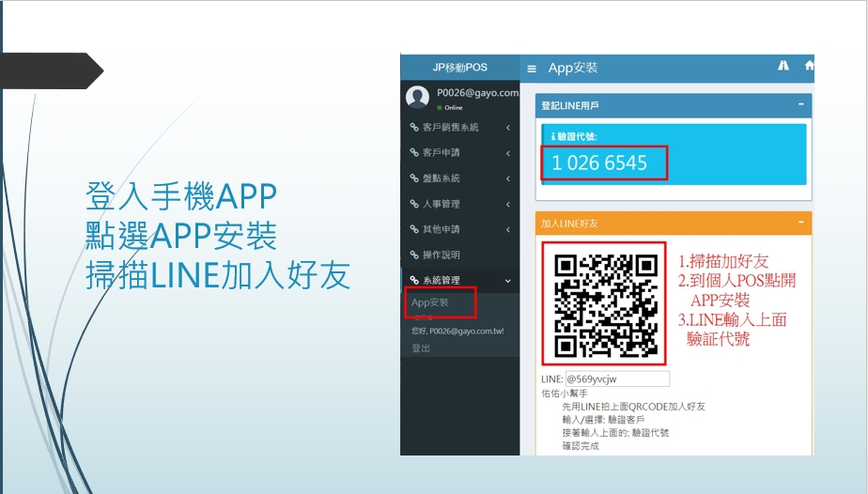The image size is (868, 494).
Task: Click the JP移動POS logo title
Action: click(459, 68)
